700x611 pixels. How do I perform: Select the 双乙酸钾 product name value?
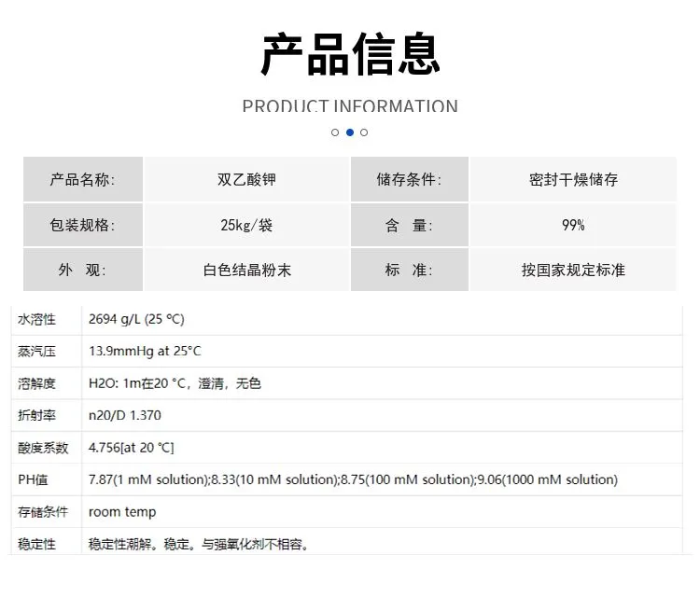click(247, 179)
